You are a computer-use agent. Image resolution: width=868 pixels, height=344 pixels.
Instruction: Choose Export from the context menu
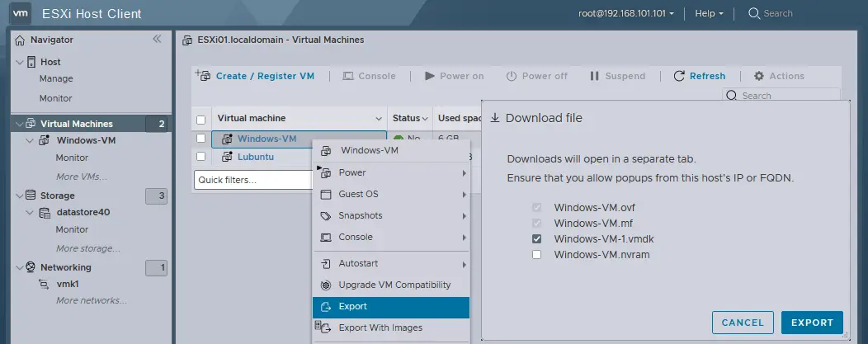(391, 307)
